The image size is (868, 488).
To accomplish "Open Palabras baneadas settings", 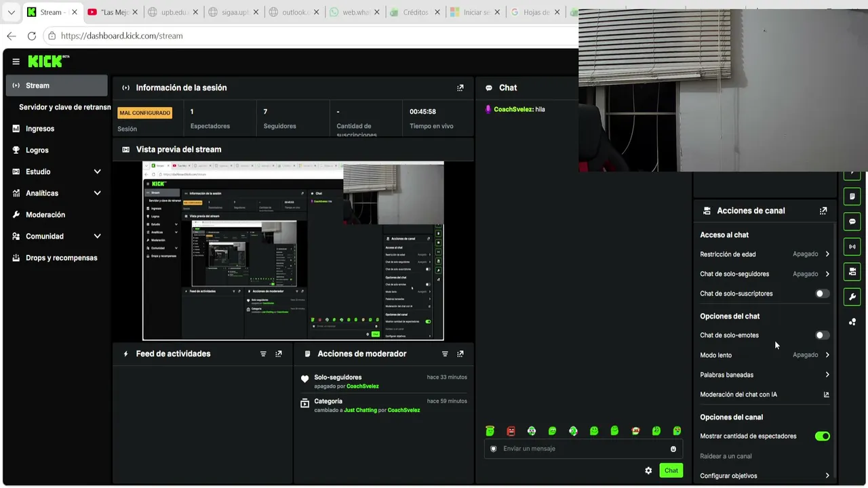I will [764, 375].
